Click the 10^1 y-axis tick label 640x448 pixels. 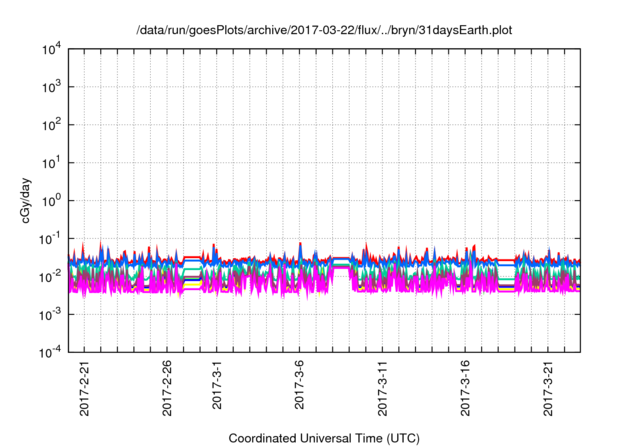(52, 163)
